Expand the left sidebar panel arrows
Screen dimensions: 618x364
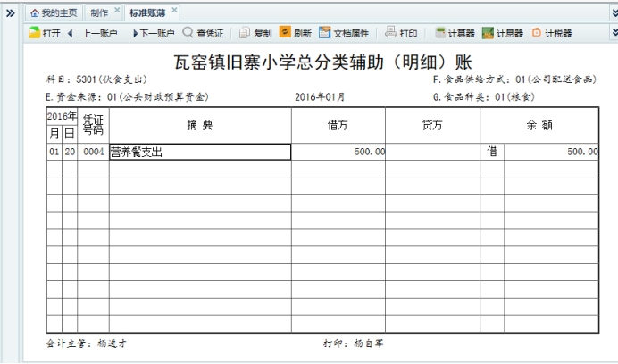[10, 13]
